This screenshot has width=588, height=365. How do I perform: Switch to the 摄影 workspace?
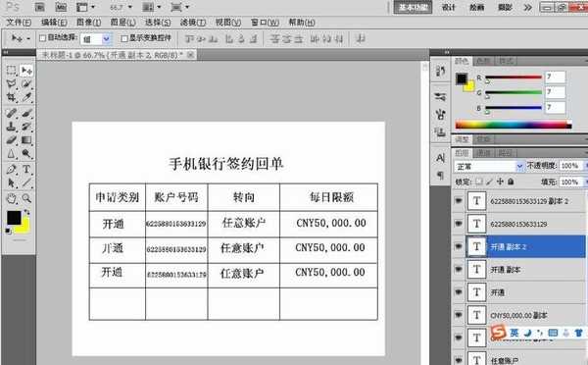point(505,7)
